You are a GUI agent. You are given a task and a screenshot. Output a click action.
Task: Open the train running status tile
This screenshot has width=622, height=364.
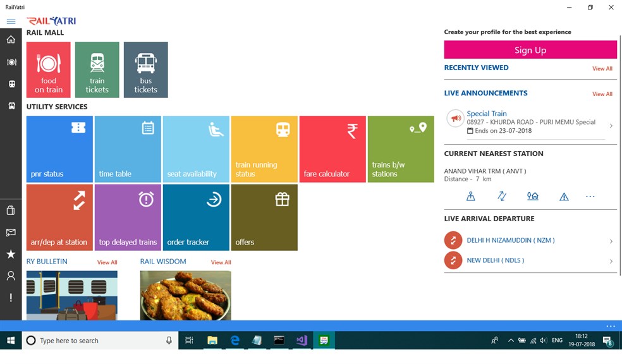tap(264, 149)
